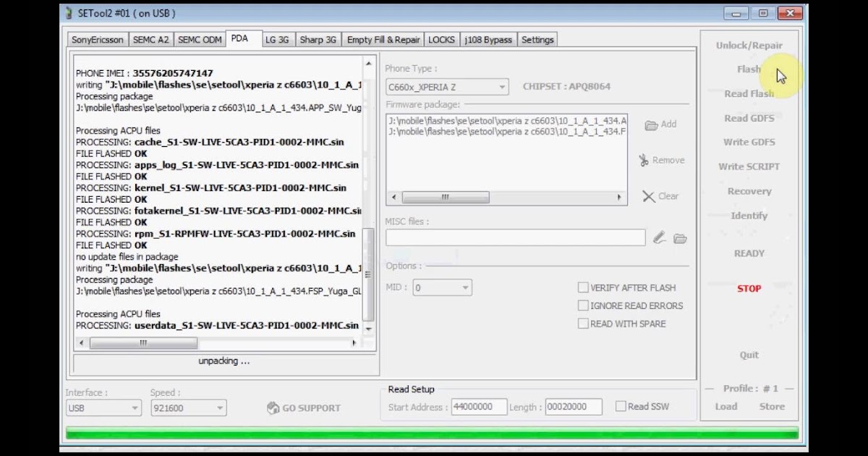Viewport: 868px width, 456px height.
Task: Click the red STOP button
Action: 749,288
